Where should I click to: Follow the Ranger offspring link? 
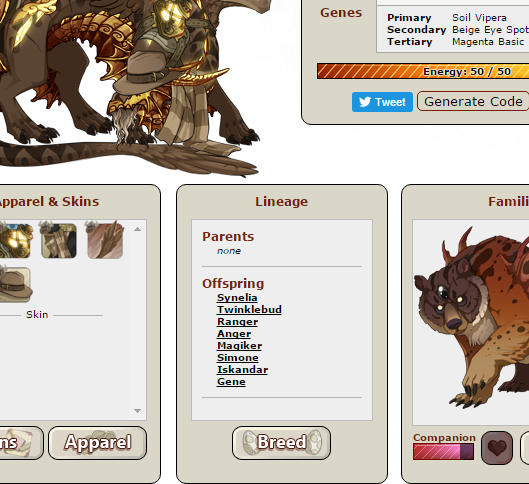click(x=238, y=322)
